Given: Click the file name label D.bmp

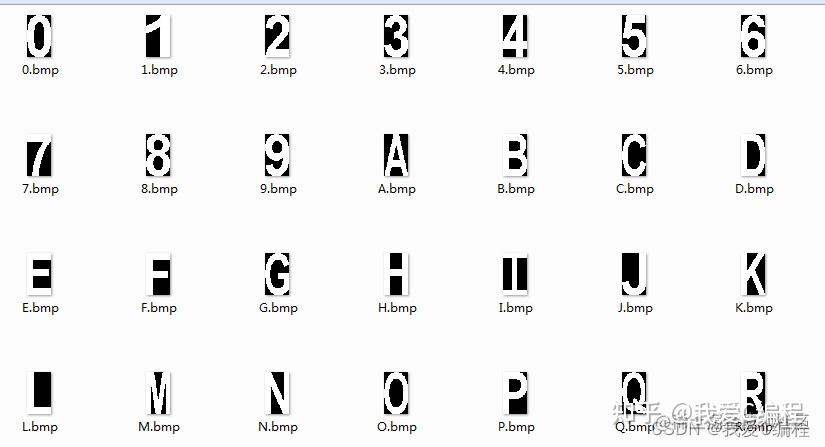Looking at the screenshot, I should click(x=754, y=189).
